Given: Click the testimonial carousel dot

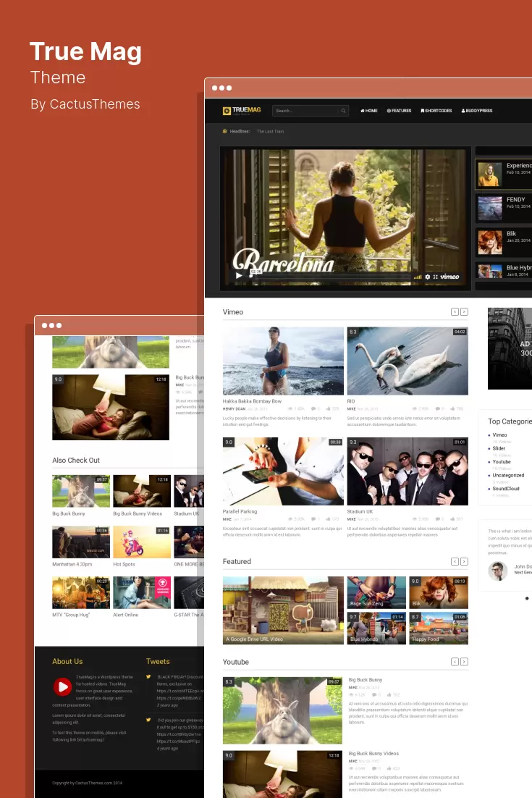Looking at the screenshot, I should pos(527,598).
